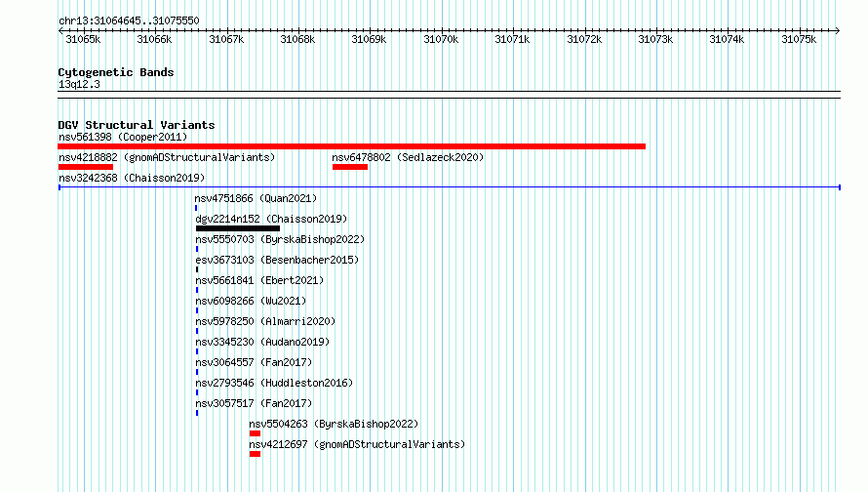
Task: Open nsv5504263 (ByrskaBishop2022) label
Action: click(x=334, y=424)
